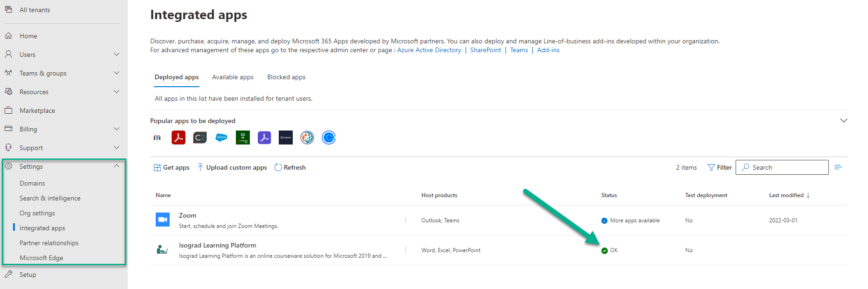Open Search & intelligence settings
Screen dimensions: 868x289
point(50,198)
